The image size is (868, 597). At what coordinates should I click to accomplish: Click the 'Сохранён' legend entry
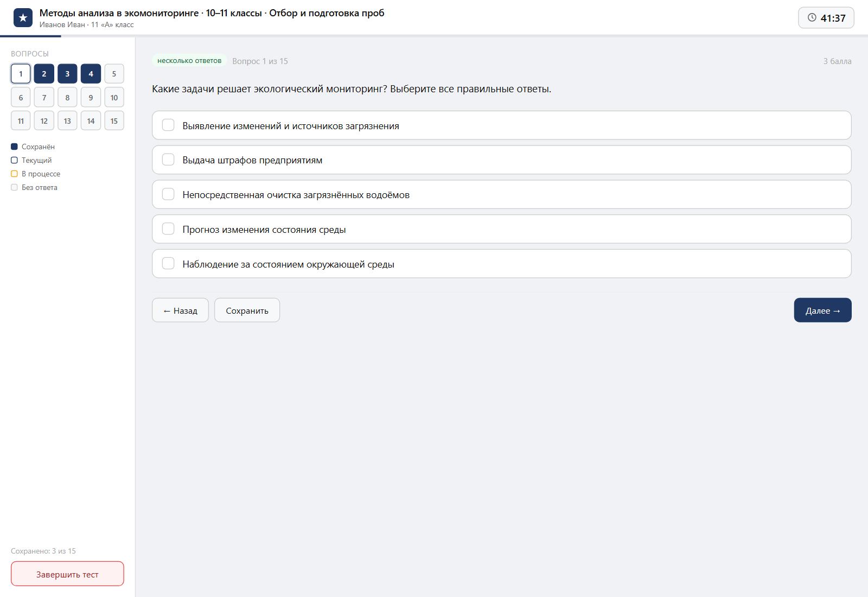33,147
